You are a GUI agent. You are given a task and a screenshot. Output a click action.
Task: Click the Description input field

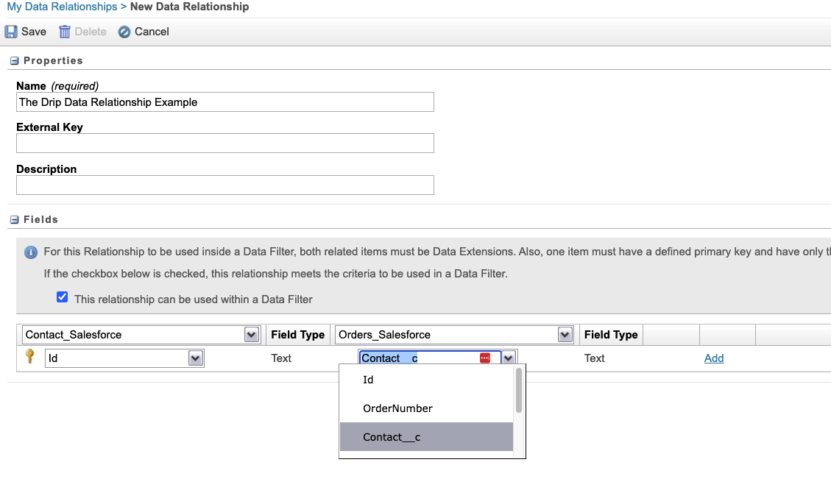click(x=225, y=185)
